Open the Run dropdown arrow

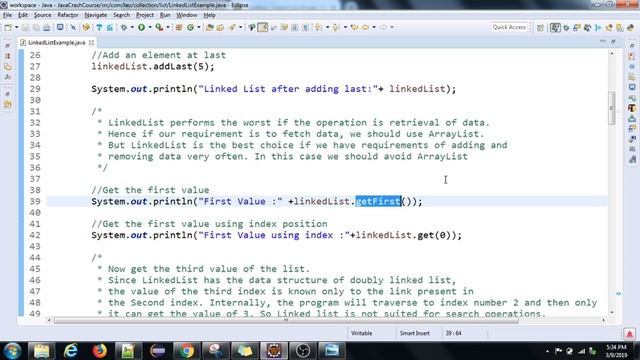click(150, 27)
